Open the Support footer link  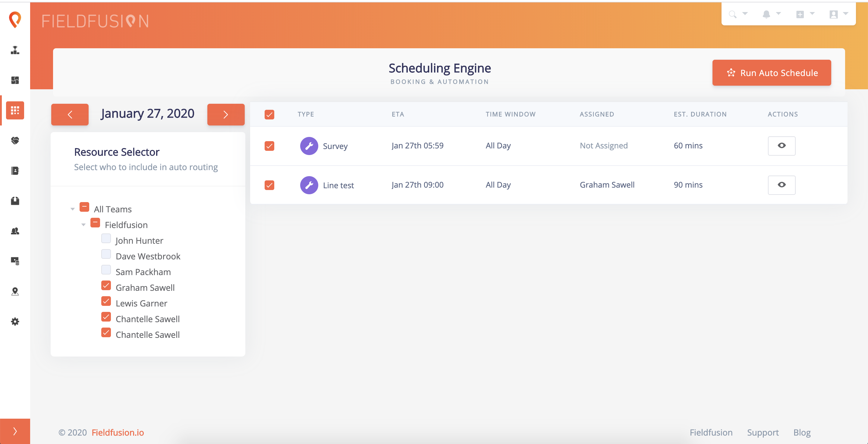tap(763, 432)
